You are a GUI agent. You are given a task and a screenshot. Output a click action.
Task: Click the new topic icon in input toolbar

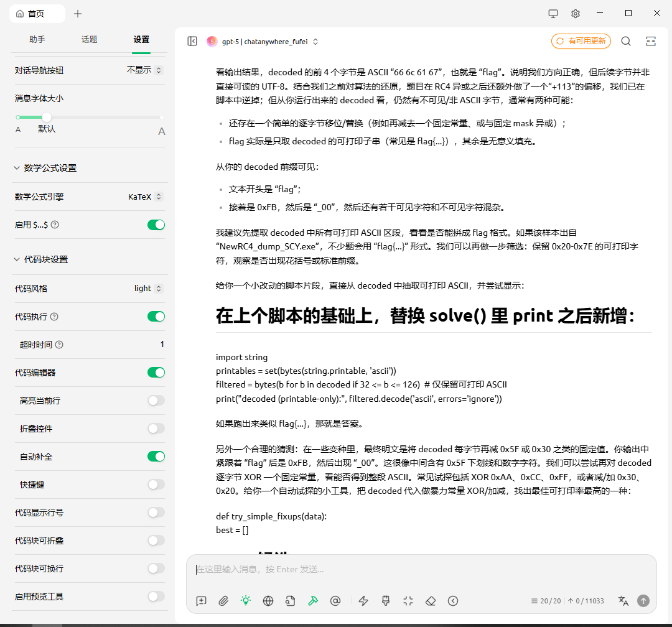[x=201, y=601]
